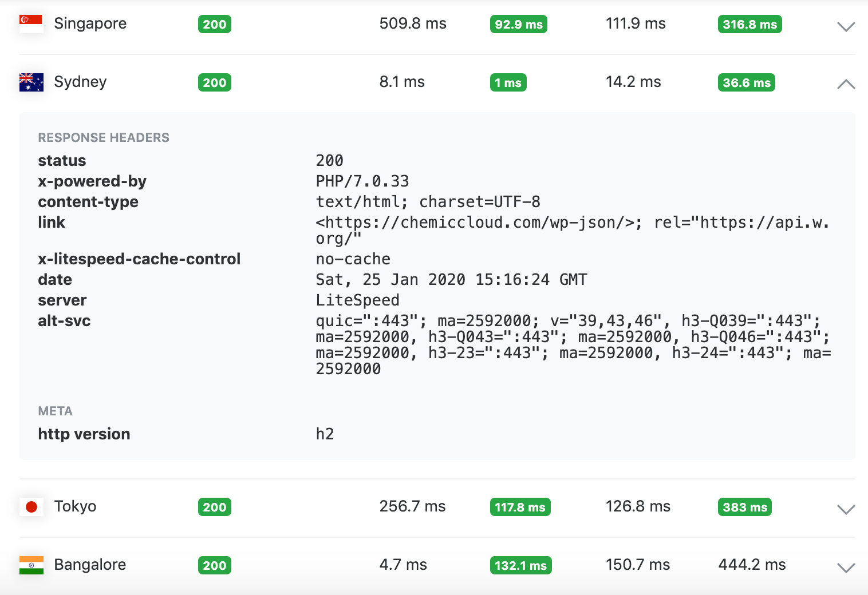This screenshot has height=595, width=868.
Task: Click the 200 status badge for Singapore
Action: coord(215,24)
